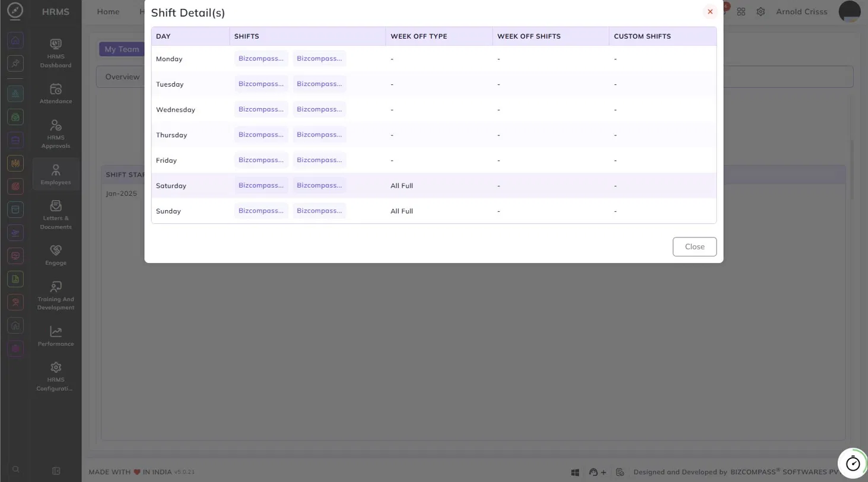
Task: Select the Sunday 'All Full' week off type
Action: click(x=402, y=211)
